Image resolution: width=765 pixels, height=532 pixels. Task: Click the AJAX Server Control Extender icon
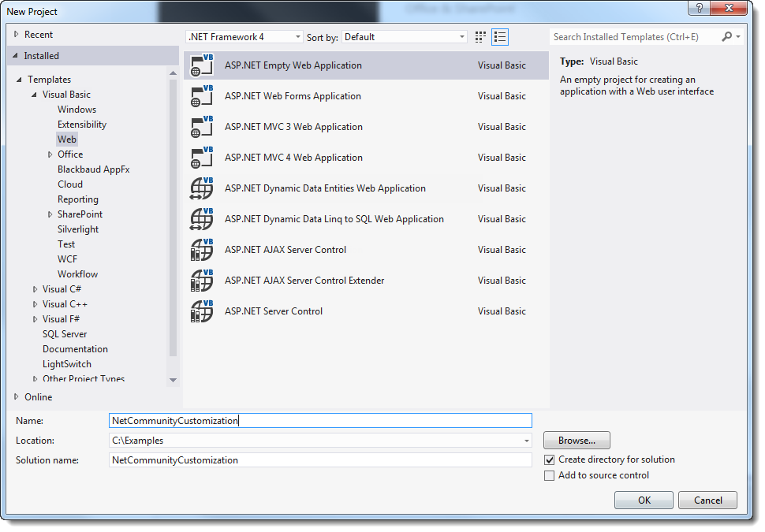[x=201, y=281]
